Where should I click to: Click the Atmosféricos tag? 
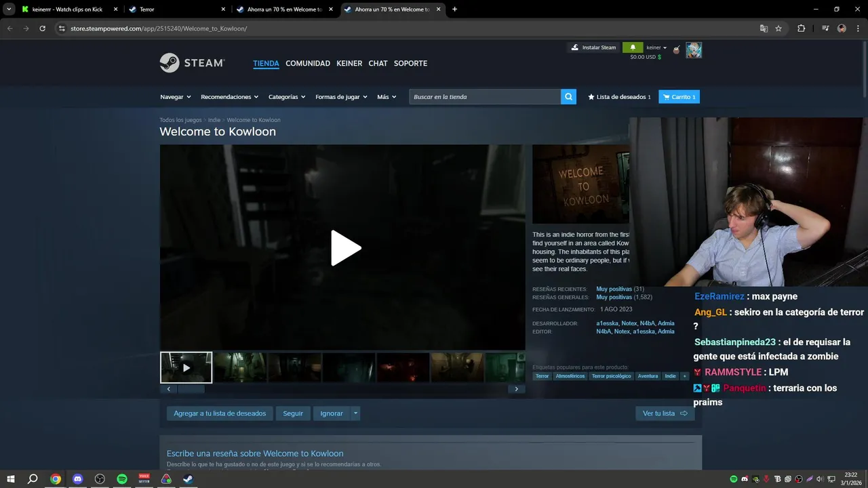570,376
